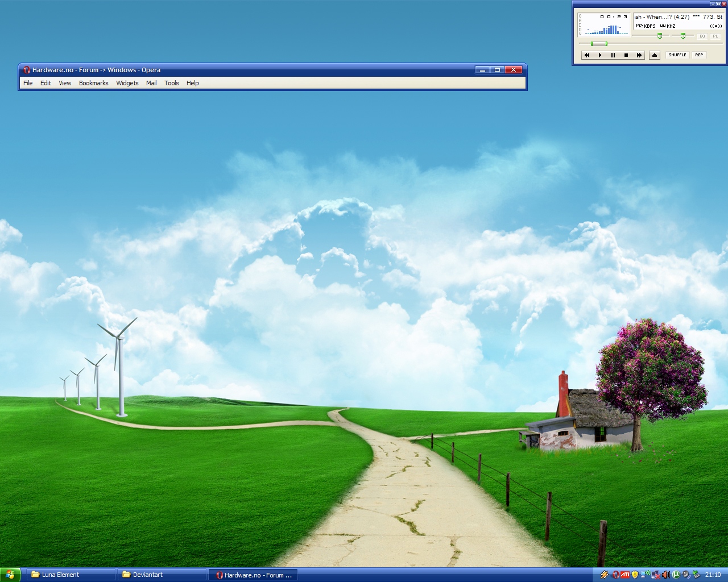Click the Winamp volume slider

[x=650, y=35]
